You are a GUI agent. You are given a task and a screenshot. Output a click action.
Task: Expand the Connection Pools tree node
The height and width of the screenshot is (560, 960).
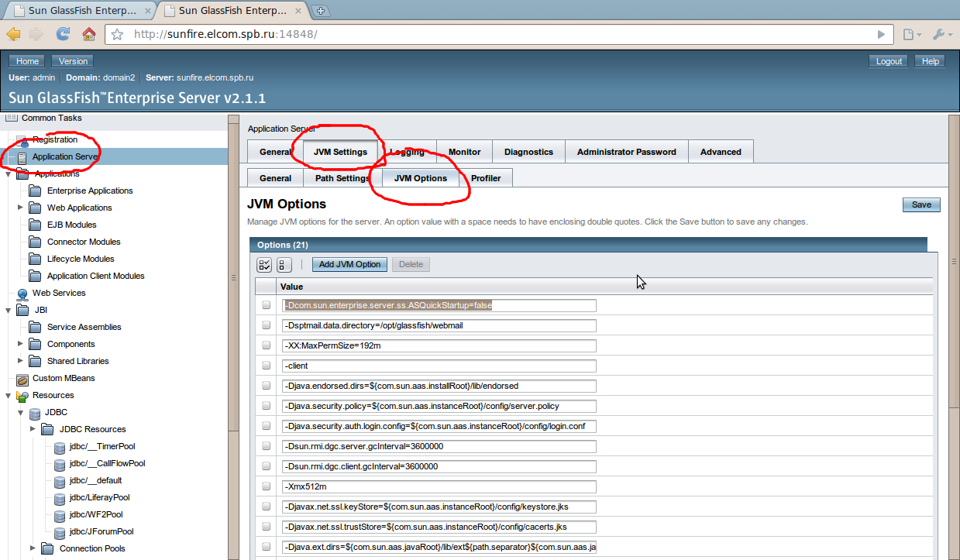pyautogui.click(x=33, y=548)
